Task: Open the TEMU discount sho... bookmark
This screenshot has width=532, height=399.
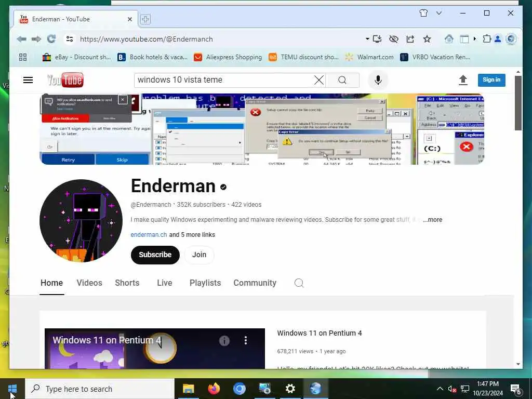Action: (303, 57)
